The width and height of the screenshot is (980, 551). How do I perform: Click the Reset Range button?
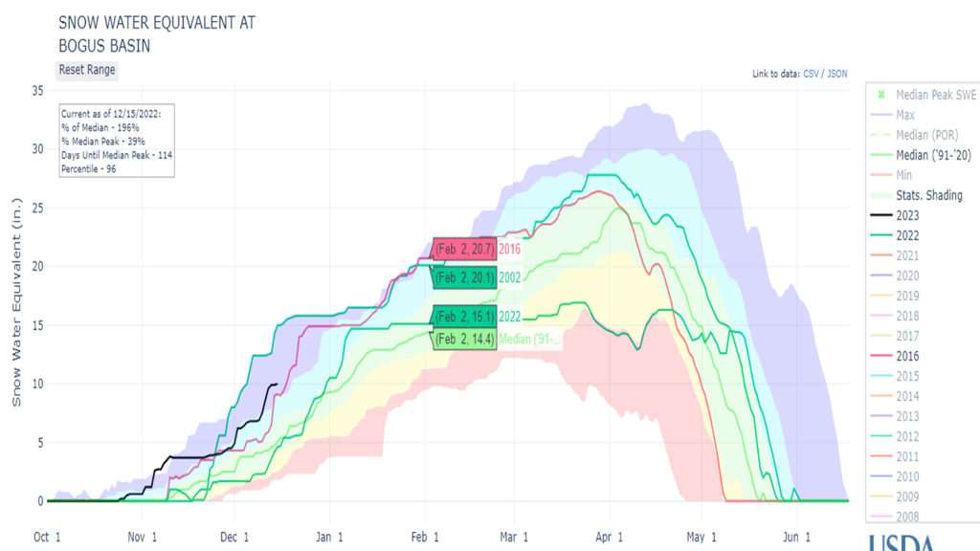(87, 70)
